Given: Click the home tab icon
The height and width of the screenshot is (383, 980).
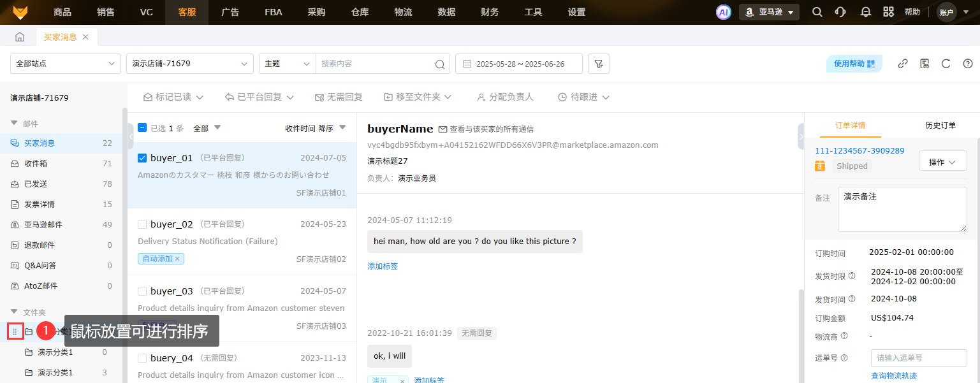Looking at the screenshot, I should pos(20,37).
